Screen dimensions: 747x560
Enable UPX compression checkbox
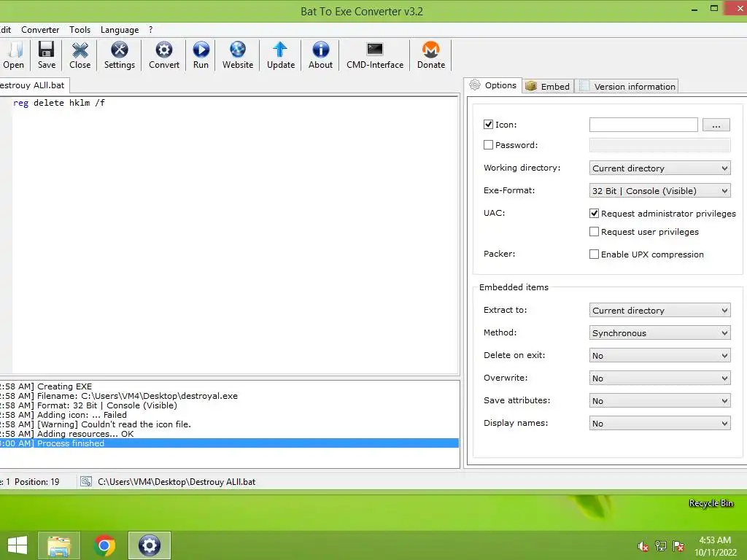(x=594, y=254)
